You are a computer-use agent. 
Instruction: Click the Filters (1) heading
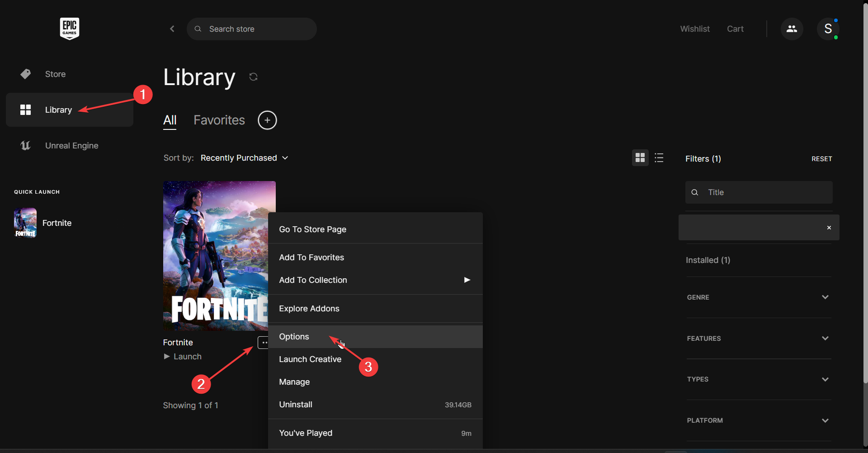point(703,159)
